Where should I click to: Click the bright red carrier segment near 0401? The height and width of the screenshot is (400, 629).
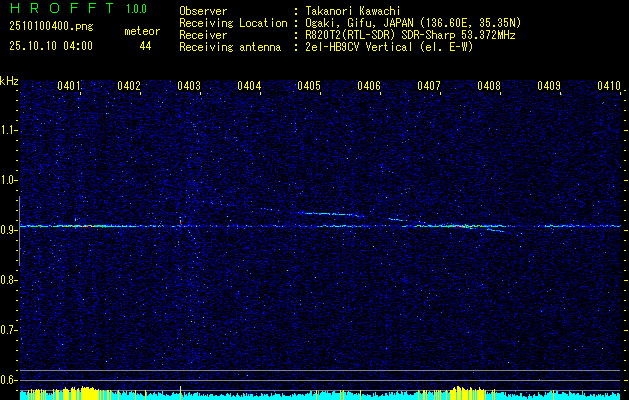(x=84, y=226)
